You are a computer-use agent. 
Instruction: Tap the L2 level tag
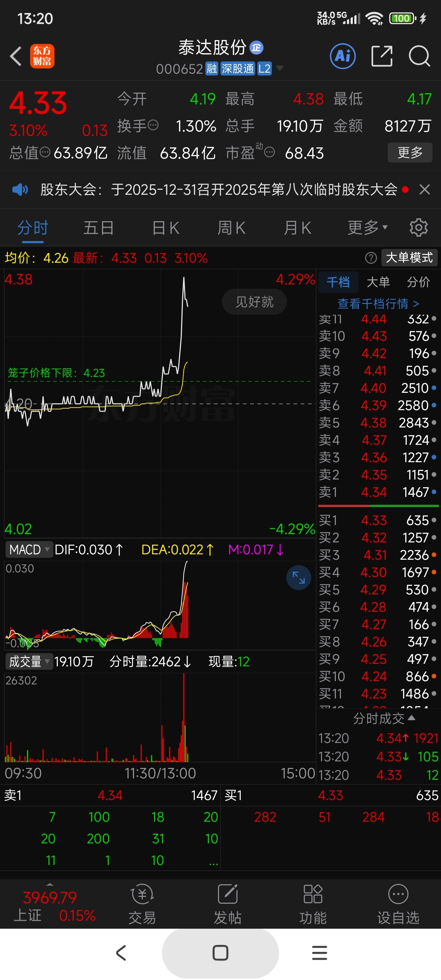[265, 69]
